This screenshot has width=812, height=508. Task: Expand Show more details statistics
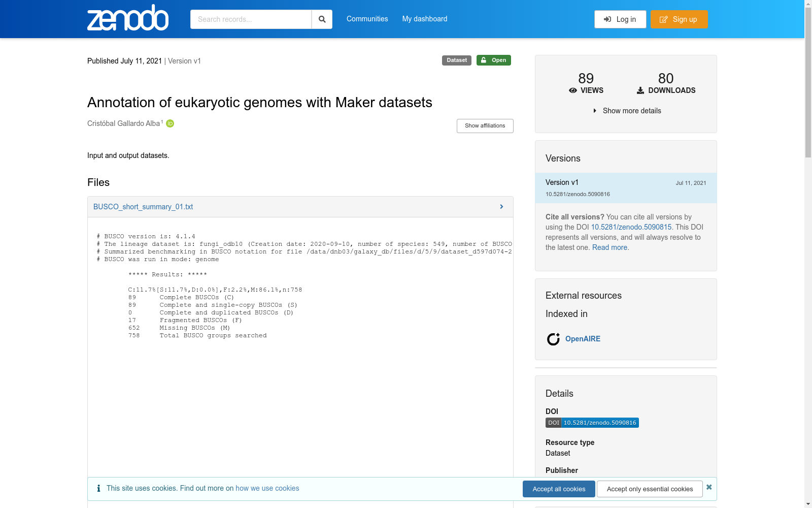[x=627, y=111]
